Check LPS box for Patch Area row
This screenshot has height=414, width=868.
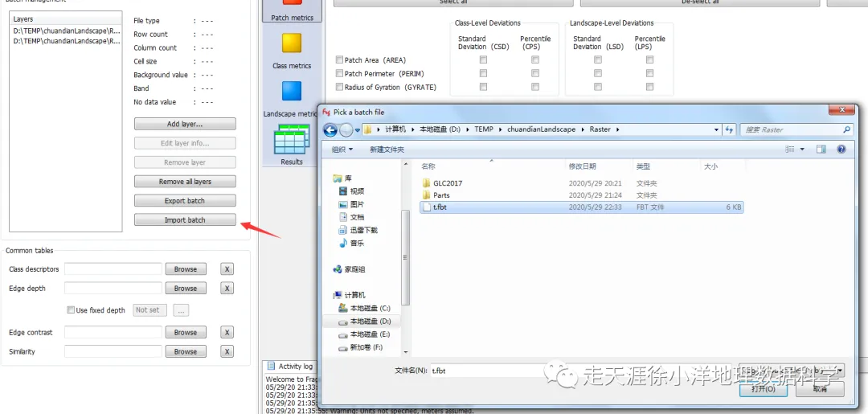pyautogui.click(x=650, y=59)
